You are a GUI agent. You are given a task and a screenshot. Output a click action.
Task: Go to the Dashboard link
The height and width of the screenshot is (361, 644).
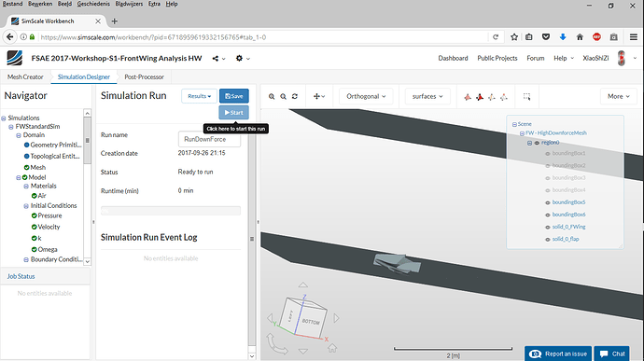(x=453, y=59)
